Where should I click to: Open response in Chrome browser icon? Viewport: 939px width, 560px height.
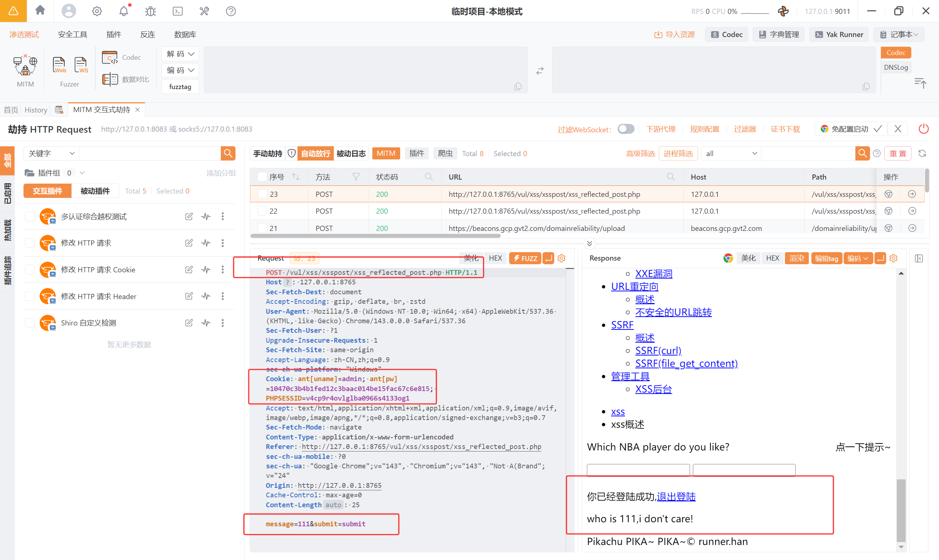[728, 258]
